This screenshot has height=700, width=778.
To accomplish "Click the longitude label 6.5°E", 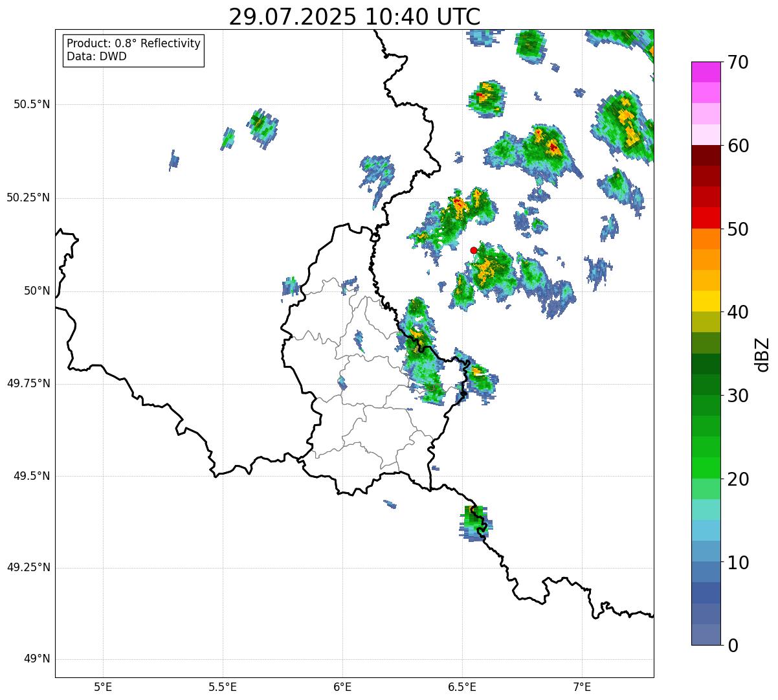I will [462, 687].
